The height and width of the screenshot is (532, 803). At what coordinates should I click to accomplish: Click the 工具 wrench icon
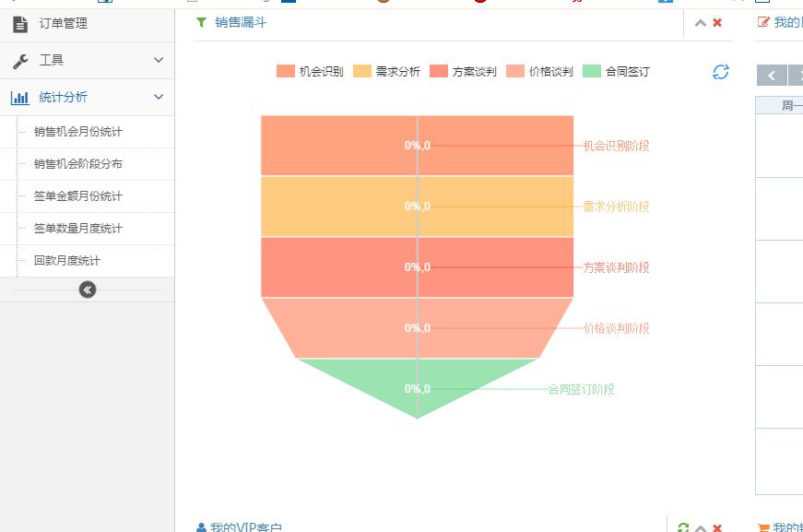(x=20, y=61)
